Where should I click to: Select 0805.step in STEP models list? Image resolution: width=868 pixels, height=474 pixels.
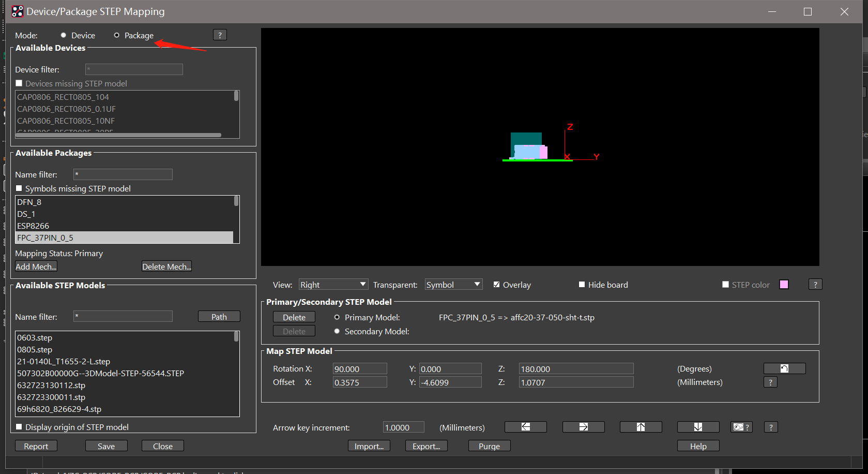[x=125, y=349]
